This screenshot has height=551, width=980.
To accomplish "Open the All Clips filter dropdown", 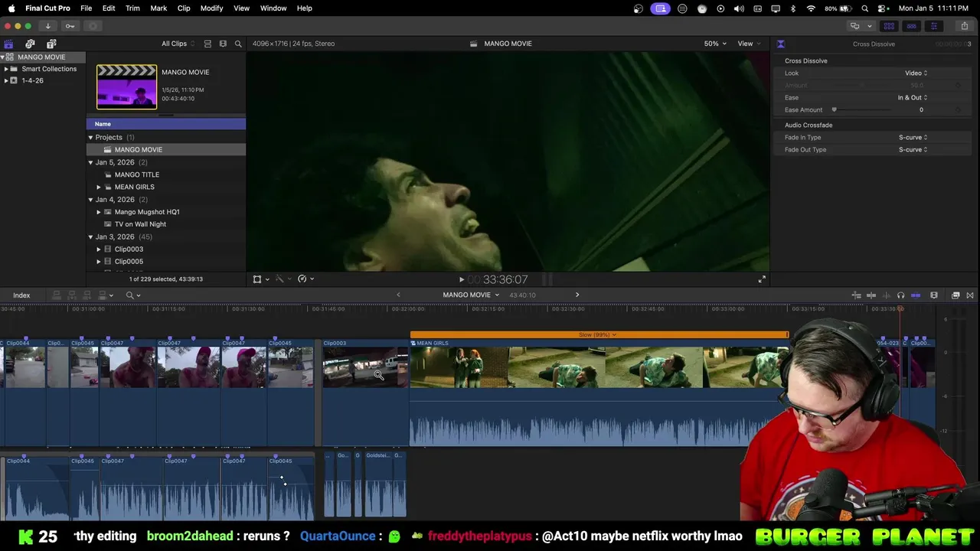I will pyautogui.click(x=178, y=44).
